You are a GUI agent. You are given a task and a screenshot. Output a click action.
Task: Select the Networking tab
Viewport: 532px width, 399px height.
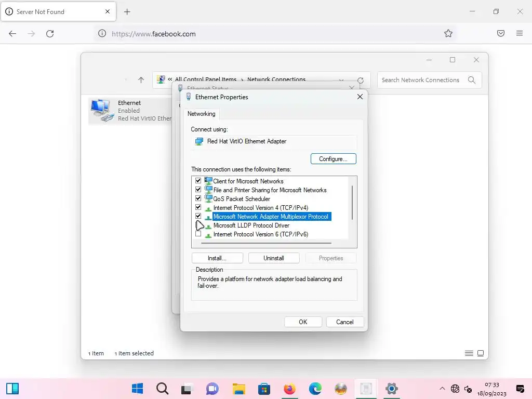pyautogui.click(x=202, y=114)
